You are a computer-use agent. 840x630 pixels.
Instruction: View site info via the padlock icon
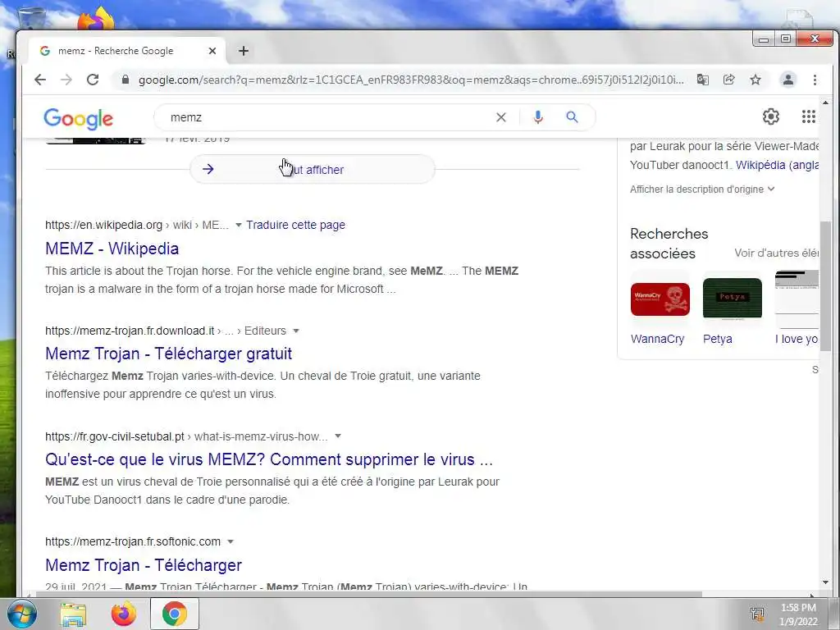[126, 80]
